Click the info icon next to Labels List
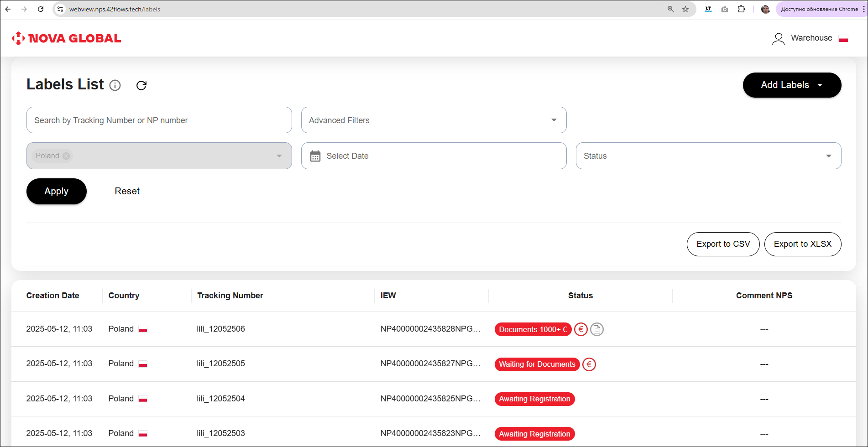 [115, 85]
